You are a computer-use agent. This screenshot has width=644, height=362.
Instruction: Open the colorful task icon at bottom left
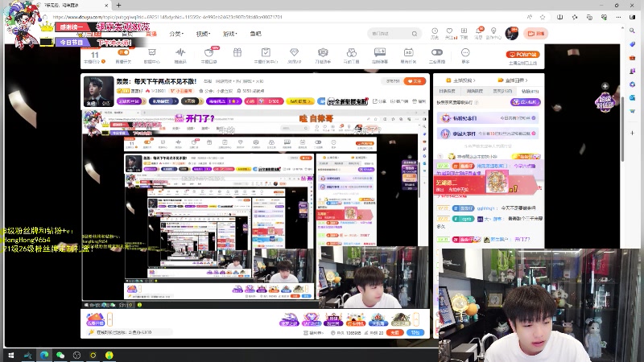pos(95,319)
